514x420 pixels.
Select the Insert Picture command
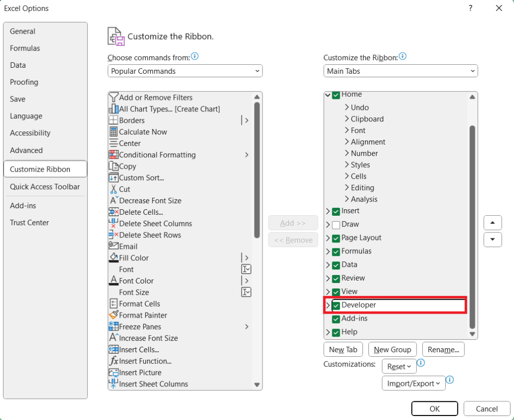pos(141,372)
